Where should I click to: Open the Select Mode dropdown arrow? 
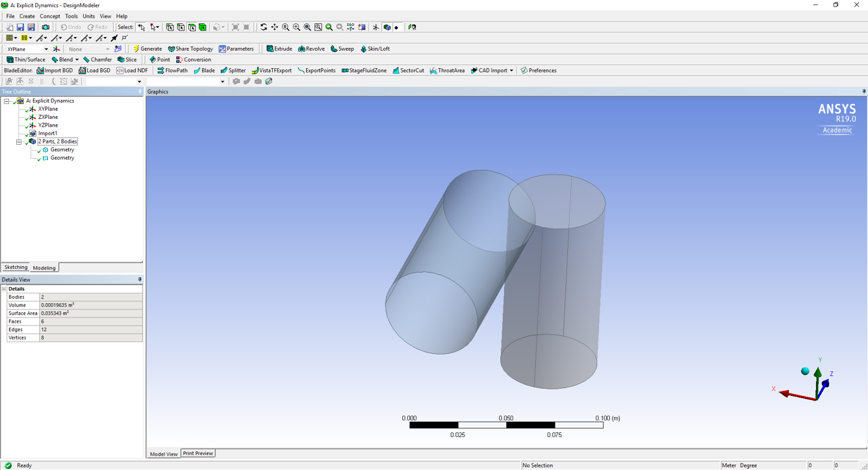click(x=158, y=27)
